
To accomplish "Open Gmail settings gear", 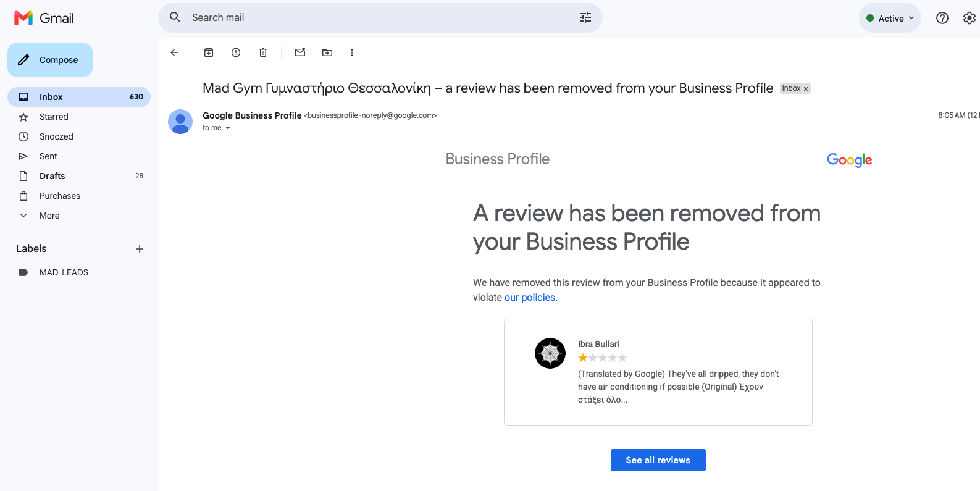I will tap(970, 18).
